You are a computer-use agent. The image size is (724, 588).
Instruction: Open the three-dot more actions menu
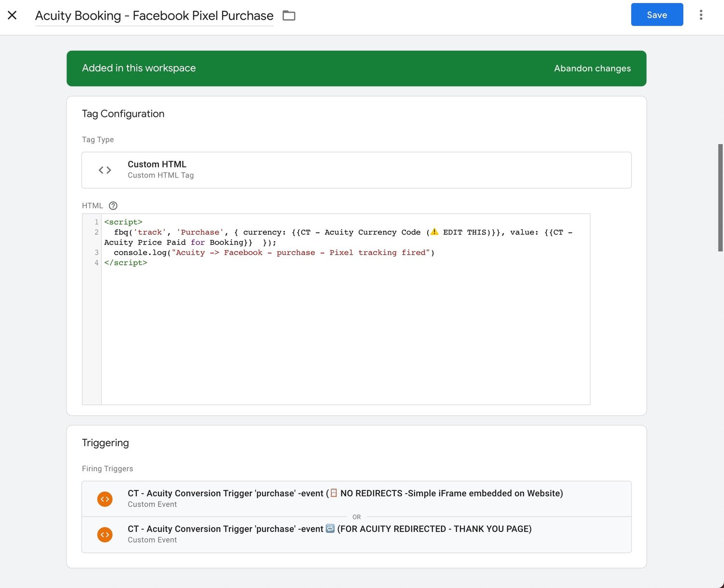tap(701, 15)
